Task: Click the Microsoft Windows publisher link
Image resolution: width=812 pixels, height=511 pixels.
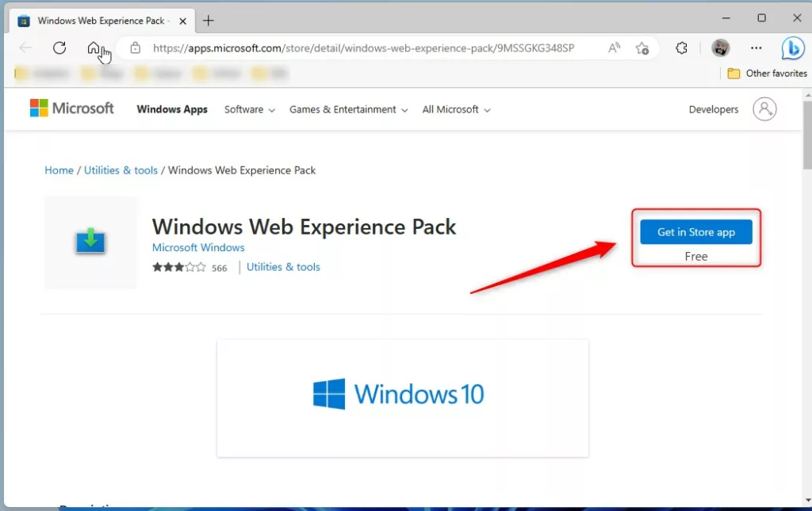Action: coord(198,247)
